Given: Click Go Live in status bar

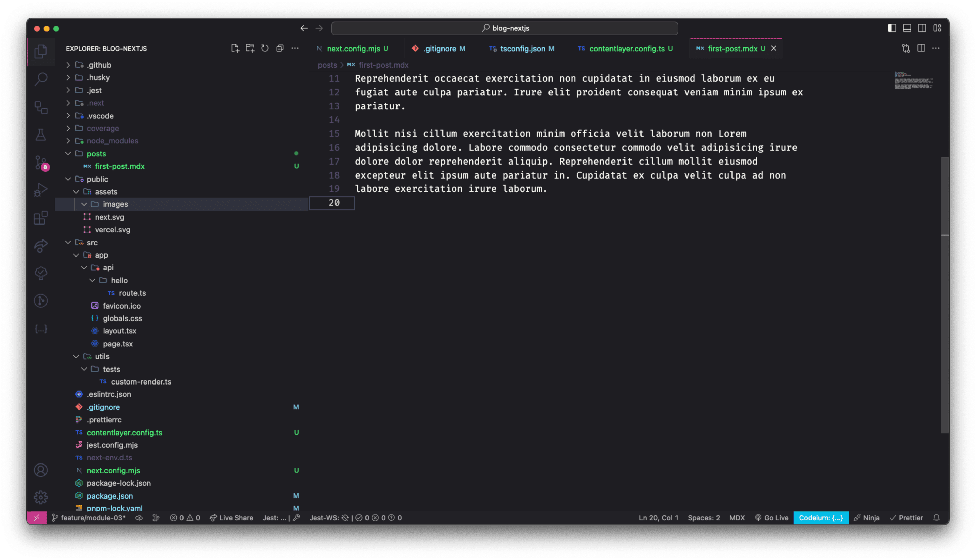Looking at the screenshot, I should (772, 518).
